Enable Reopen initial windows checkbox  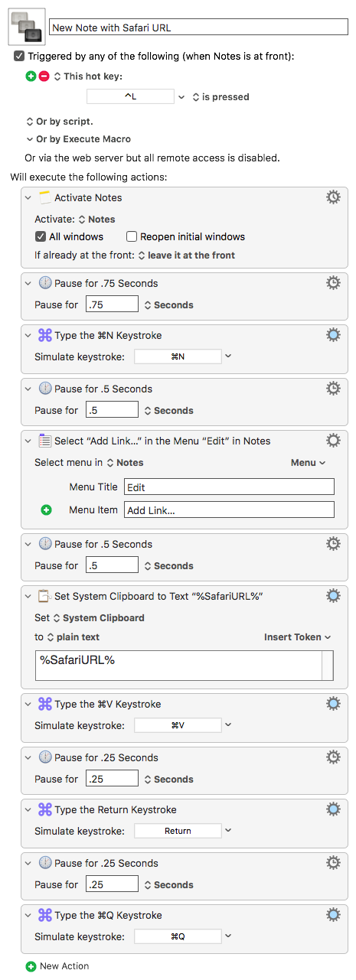pyautogui.click(x=132, y=236)
